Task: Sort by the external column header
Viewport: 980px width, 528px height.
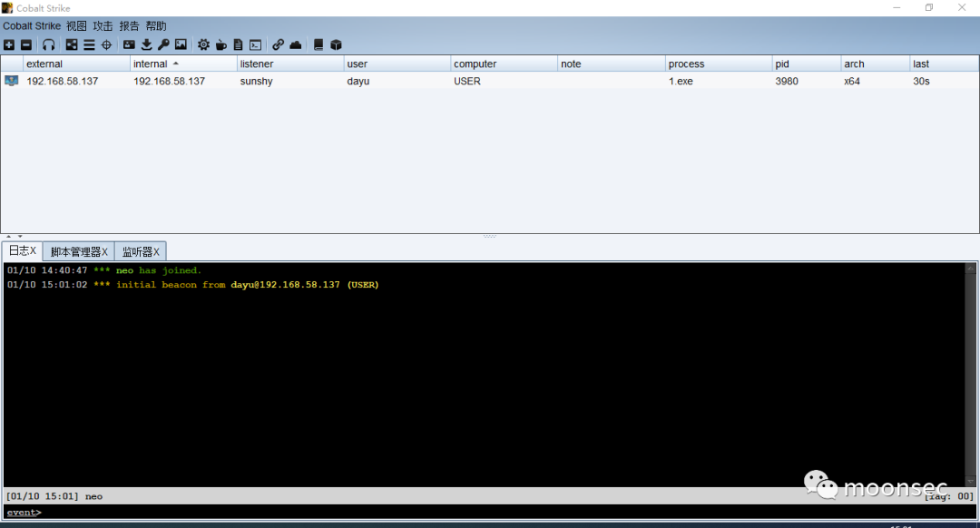Action: (x=76, y=64)
